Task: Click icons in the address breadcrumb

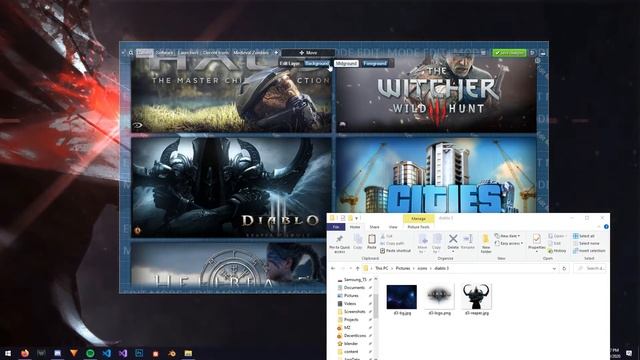Action: tap(422, 268)
